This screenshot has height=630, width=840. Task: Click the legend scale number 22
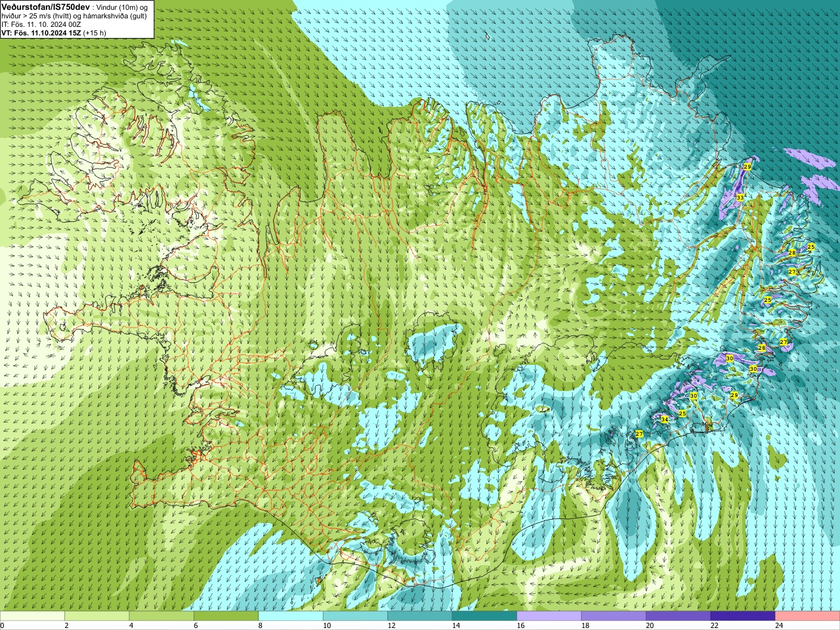(715, 625)
